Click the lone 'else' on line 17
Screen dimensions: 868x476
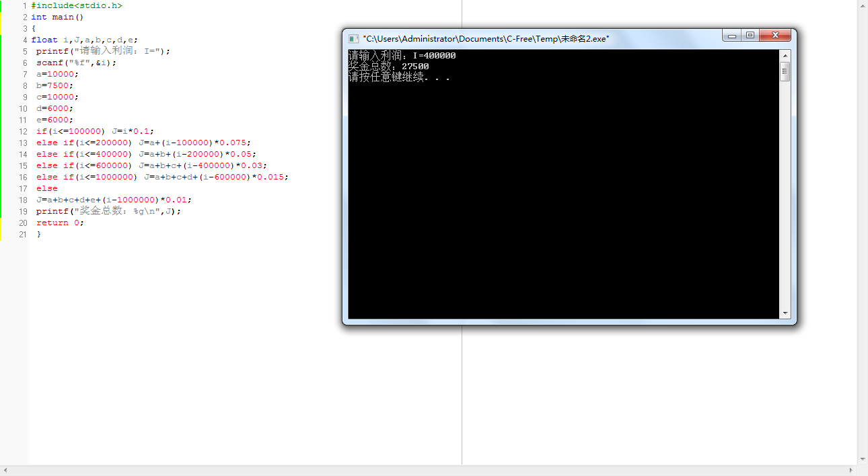pyautogui.click(x=47, y=188)
